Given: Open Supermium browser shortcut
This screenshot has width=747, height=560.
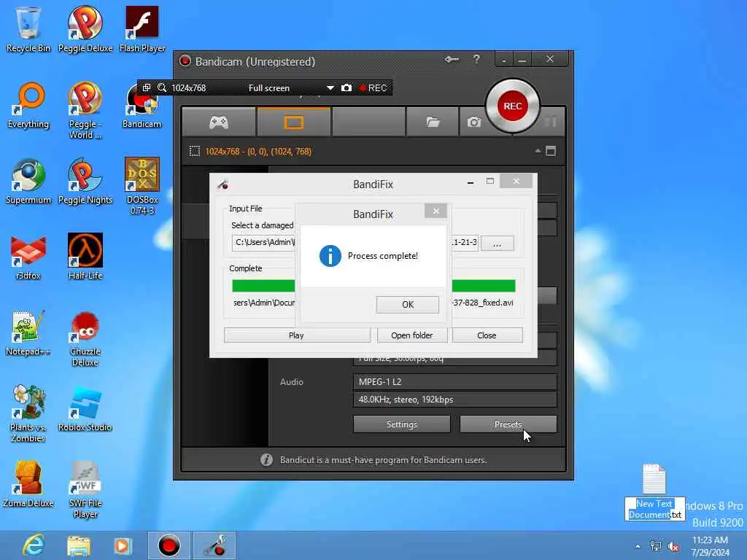Looking at the screenshot, I should point(28,182).
